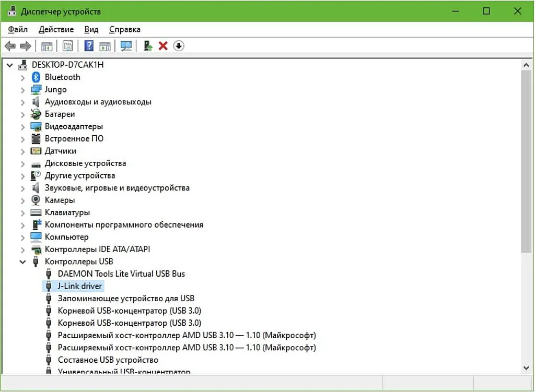The height and width of the screenshot is (392, 535).
Task: Click the scrollbar's down arrow
Action: (x=527, y=367)
